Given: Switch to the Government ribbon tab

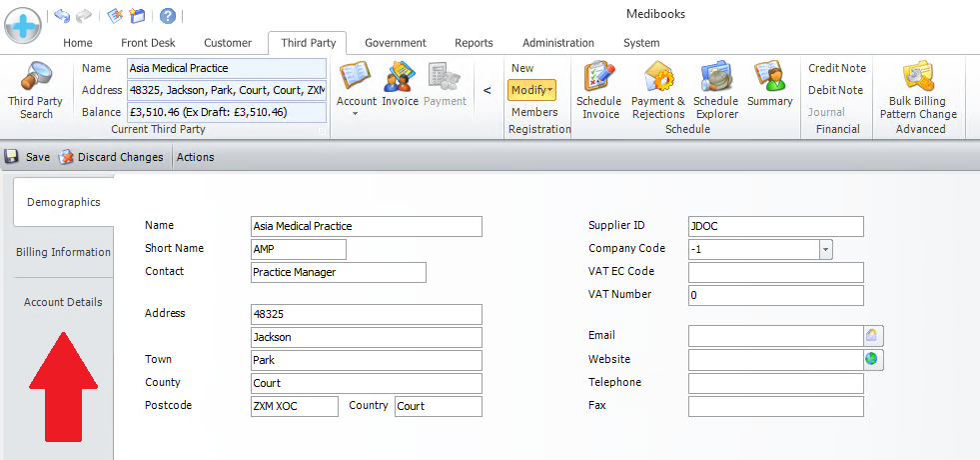Looking at the screenshot, I should coord(395,43).
